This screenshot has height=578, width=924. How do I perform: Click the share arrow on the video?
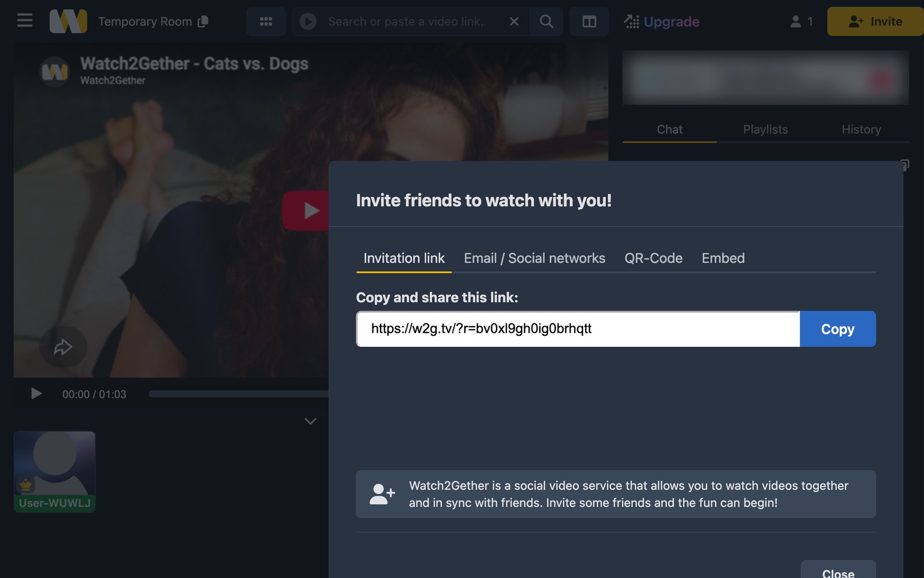pyautogui.click(x=63, y=347)
